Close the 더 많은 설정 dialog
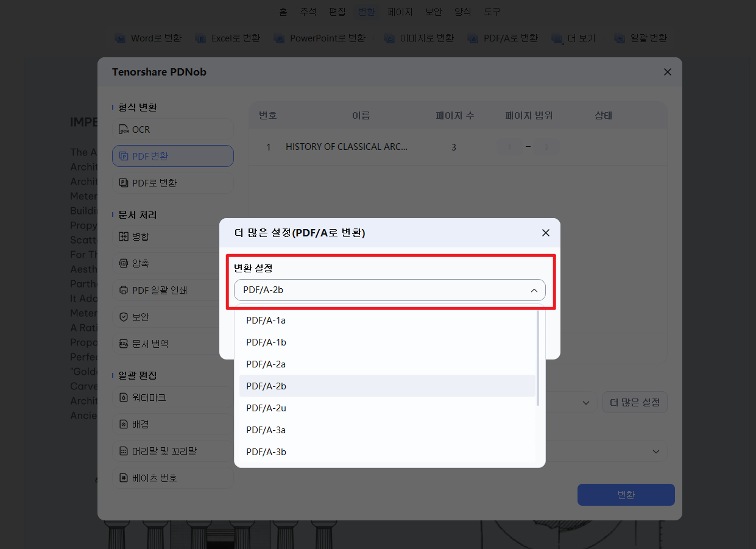 pos(546,233)
